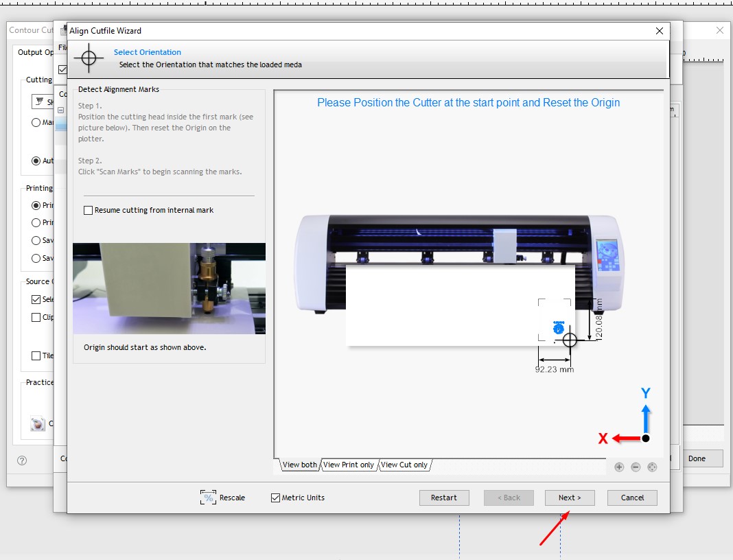Select the first Sav radio button

click(36, 240)
